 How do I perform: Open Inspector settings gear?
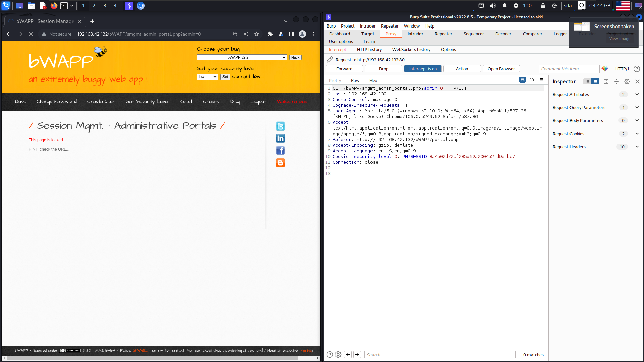pos(627,81)
